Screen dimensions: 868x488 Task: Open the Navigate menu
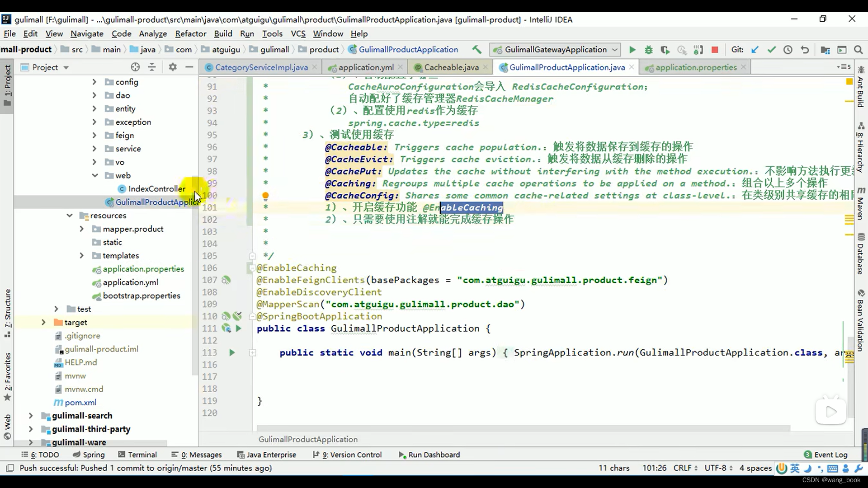pos(87,33)
